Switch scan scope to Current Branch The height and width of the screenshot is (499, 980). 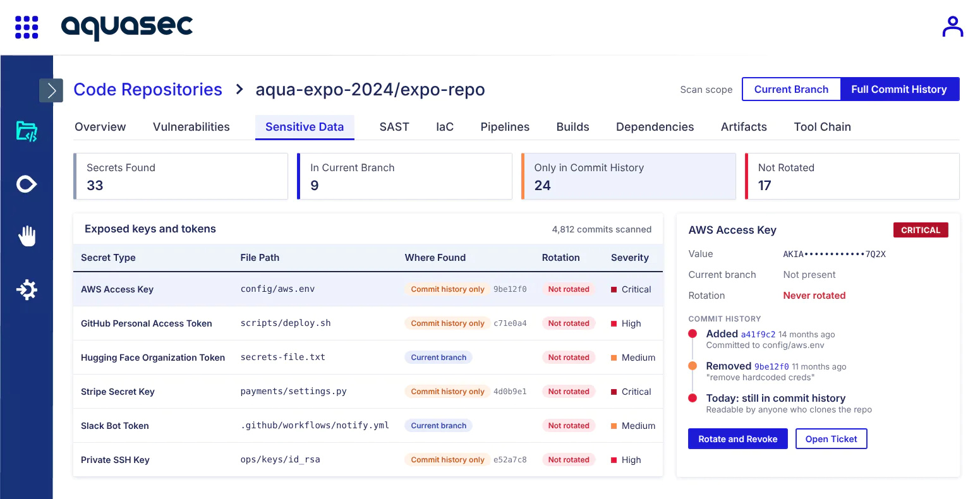pos(791,89)
